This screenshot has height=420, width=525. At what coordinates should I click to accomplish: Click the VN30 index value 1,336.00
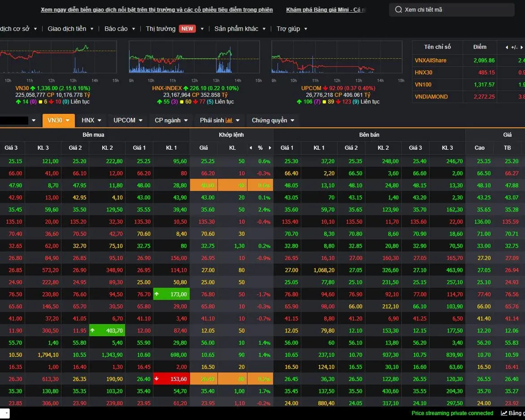[47, 88]
